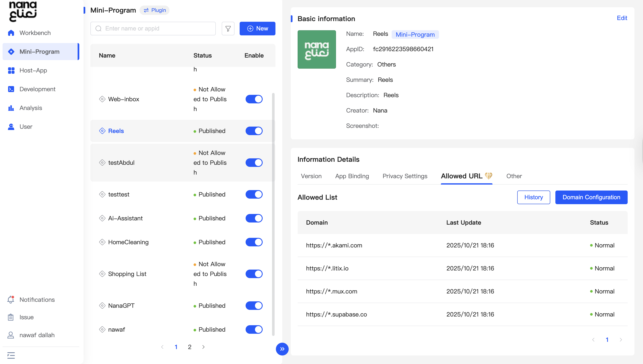Click the mini-program search input field
Image resolution: width=643 pixels, height=364 pixels.
pos(153,29)
